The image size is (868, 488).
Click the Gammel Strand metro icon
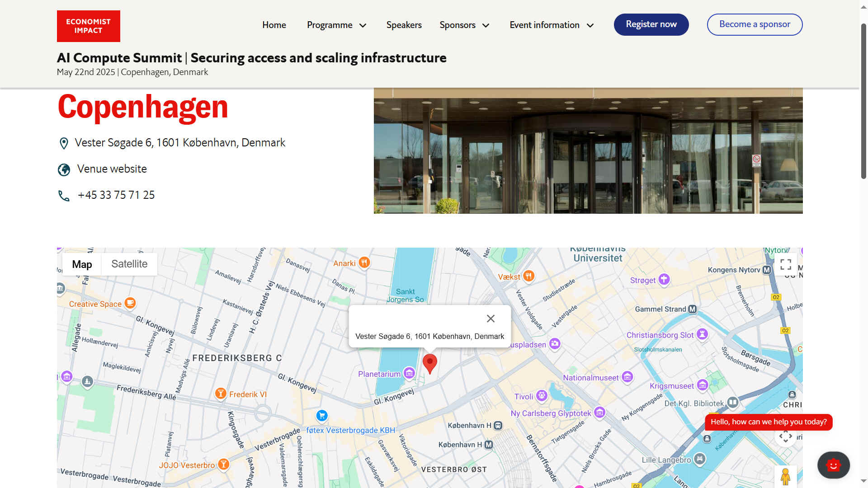(x=692, y=309)
